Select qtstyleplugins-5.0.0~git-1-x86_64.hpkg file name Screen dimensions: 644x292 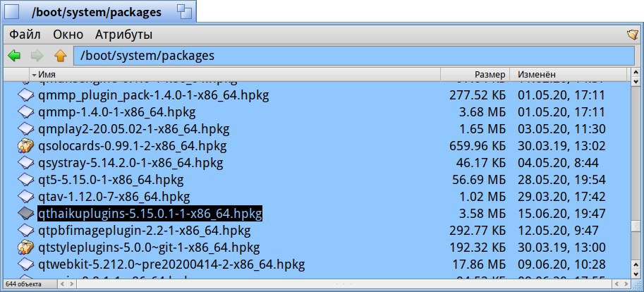coord(149,248)
